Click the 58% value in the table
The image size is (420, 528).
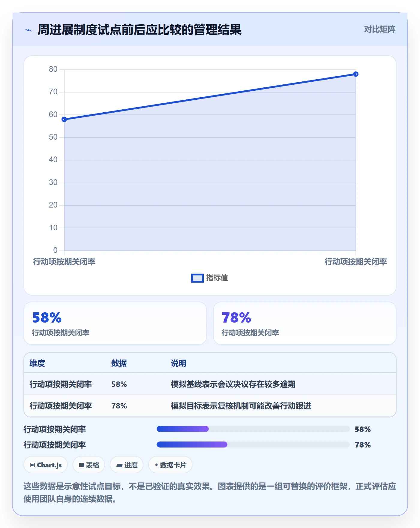(x=119, y=384)
